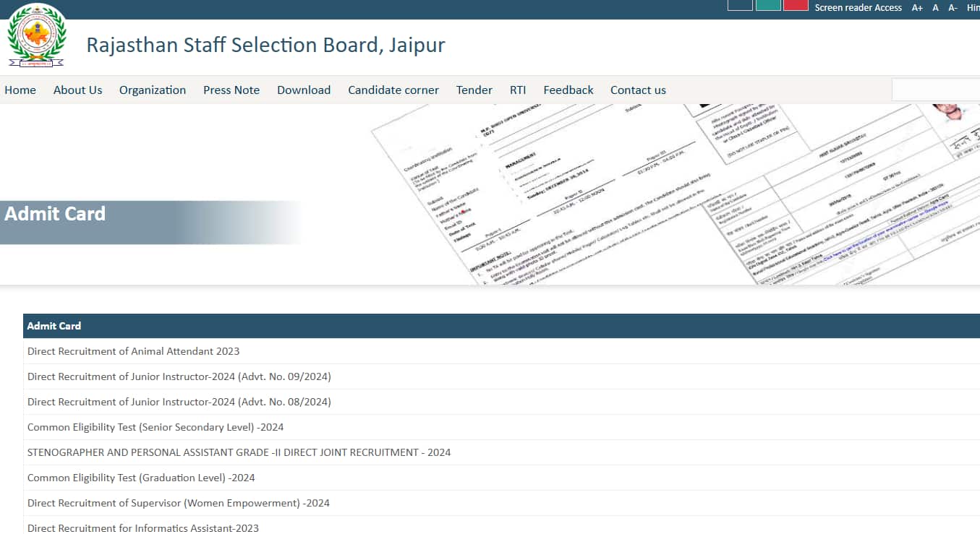Go to the Home menu item

[x=20, y=90]
